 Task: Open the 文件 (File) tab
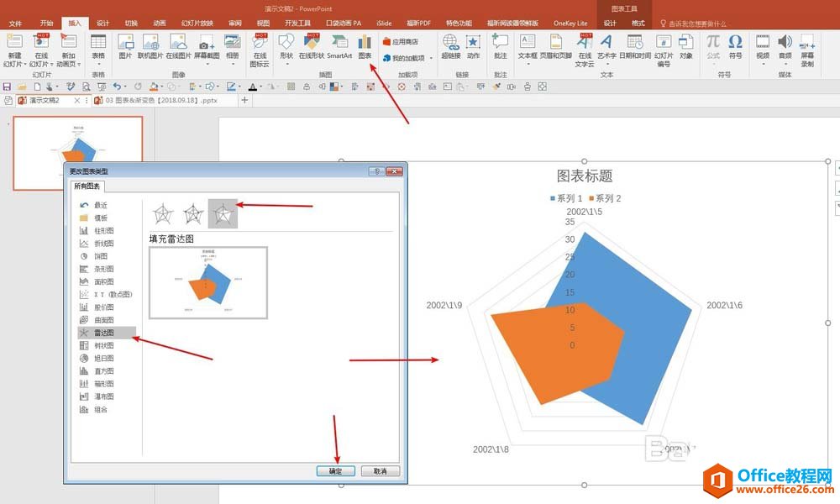tap(15, 23)
